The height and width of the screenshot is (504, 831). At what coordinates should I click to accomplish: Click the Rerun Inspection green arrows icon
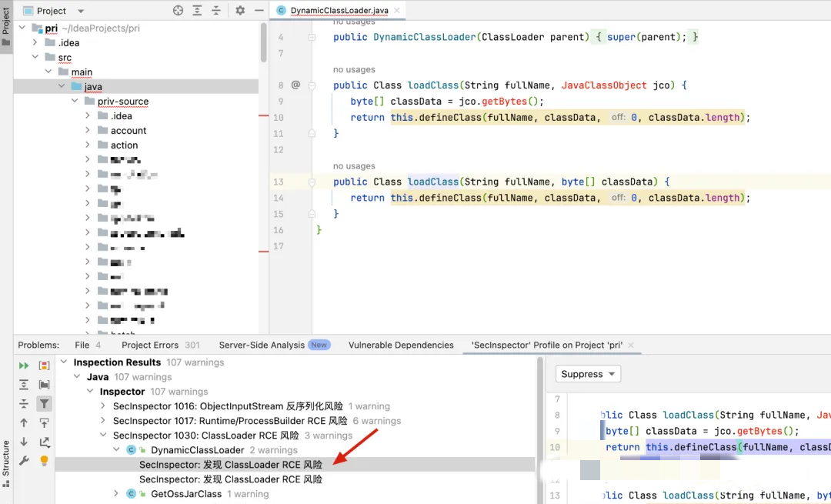pos(24,365)
